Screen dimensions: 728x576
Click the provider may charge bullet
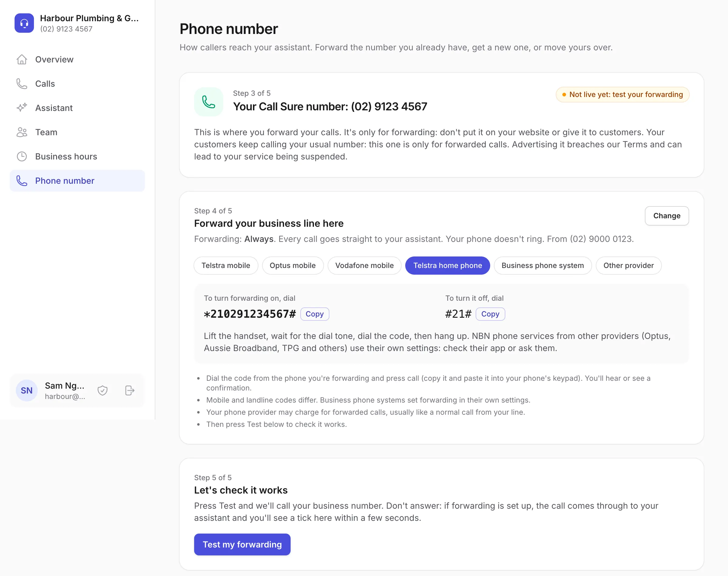(365, 412)
